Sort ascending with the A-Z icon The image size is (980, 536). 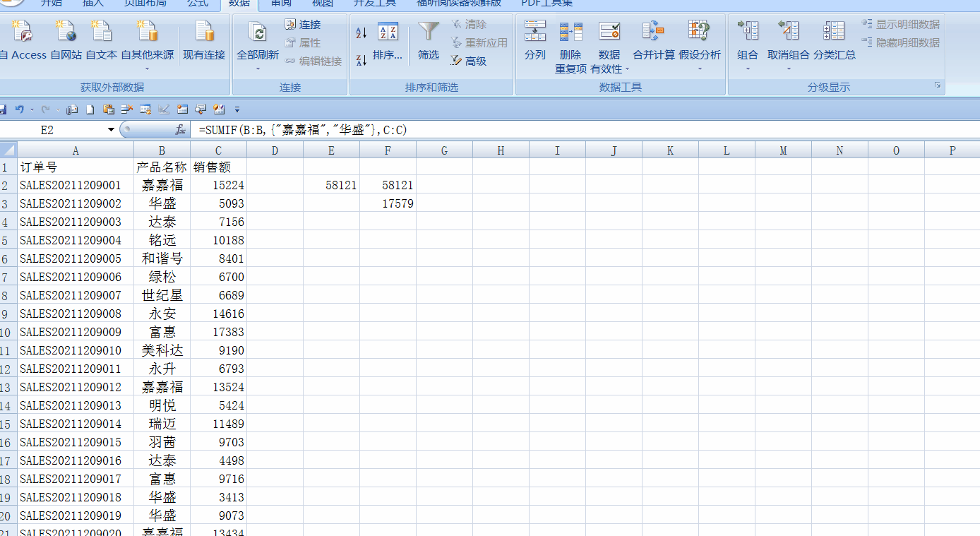[x=361, y=33]
